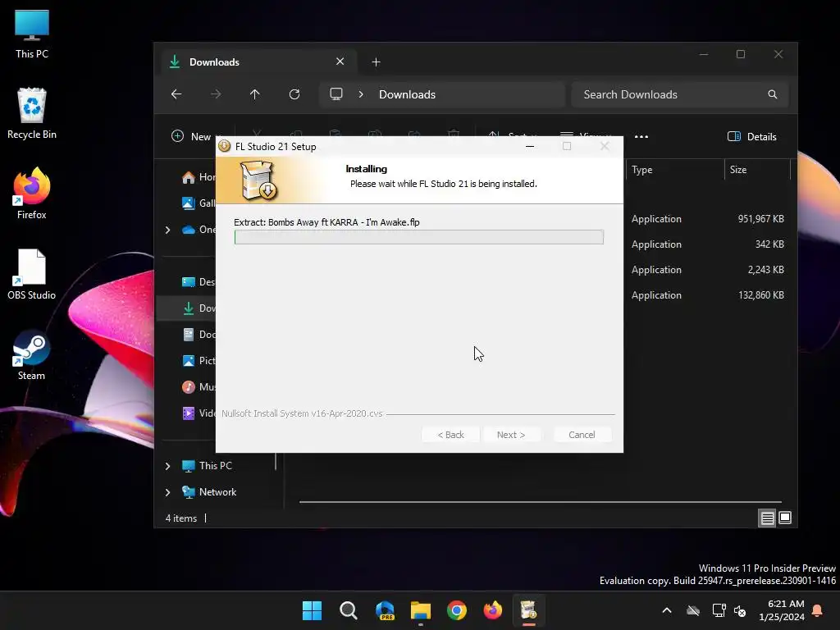This screenshot has height=630, width=840.
Task: Add a new Explorer tab
Action: click(376, 62)
